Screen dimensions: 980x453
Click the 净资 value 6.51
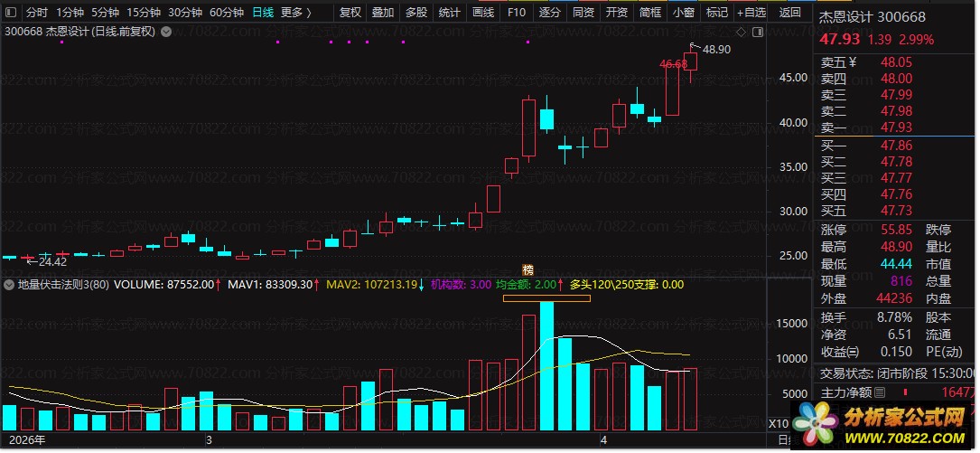coord(900,335)
